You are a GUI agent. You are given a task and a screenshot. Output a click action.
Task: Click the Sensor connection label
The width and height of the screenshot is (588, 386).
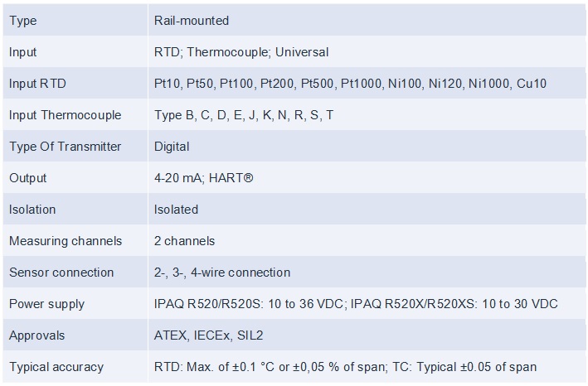(61, 273)
